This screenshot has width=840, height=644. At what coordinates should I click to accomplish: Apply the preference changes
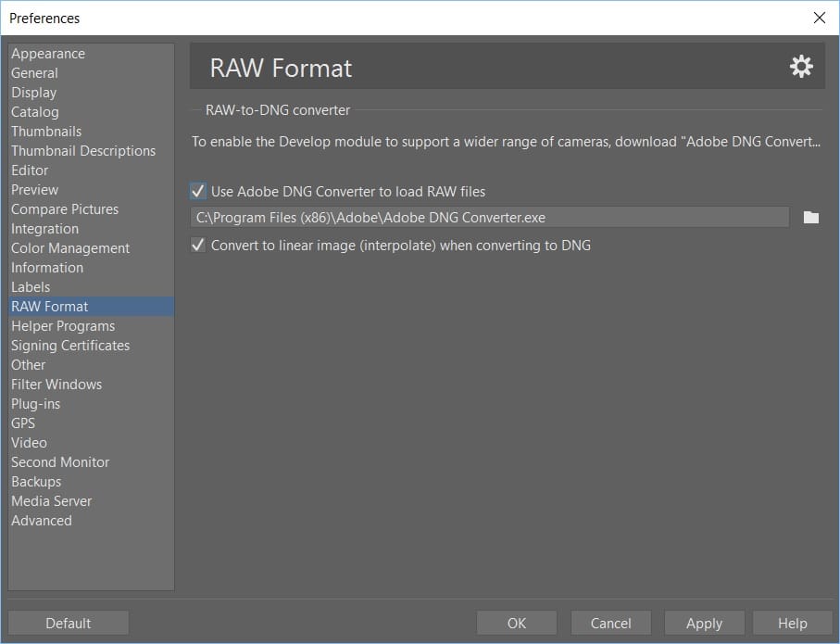pyautogui.click(x=704, y=623)
